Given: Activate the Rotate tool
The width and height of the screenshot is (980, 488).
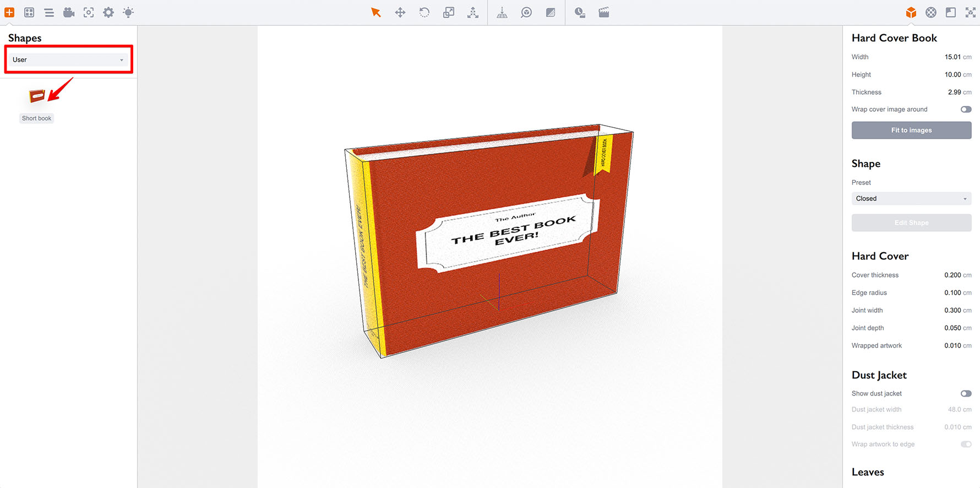Looking at the screenshot, I should 424,12.
